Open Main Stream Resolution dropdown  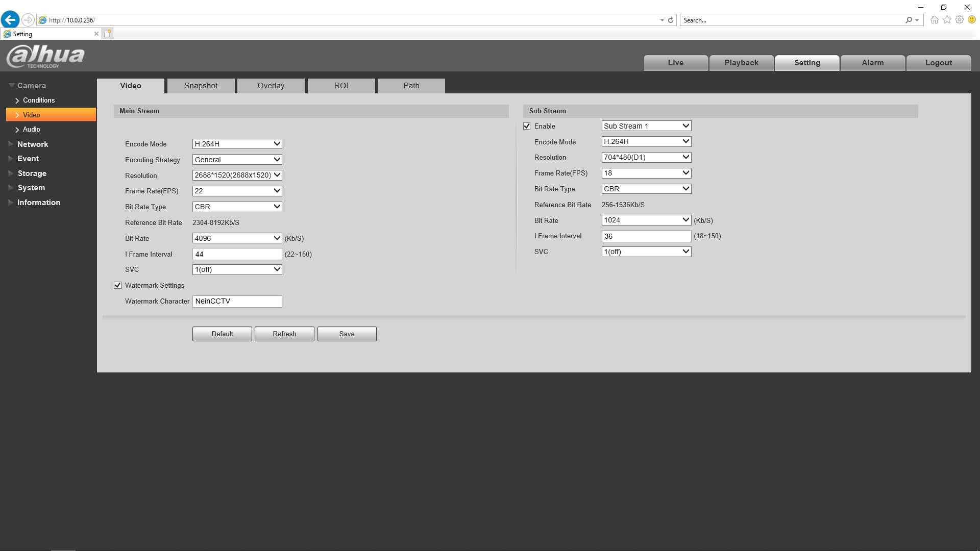click(x=237, y=175)
